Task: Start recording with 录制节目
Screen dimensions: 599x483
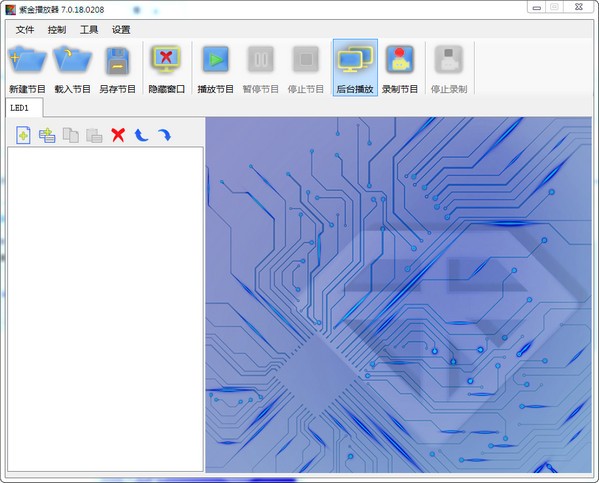Action: [400, 68]
